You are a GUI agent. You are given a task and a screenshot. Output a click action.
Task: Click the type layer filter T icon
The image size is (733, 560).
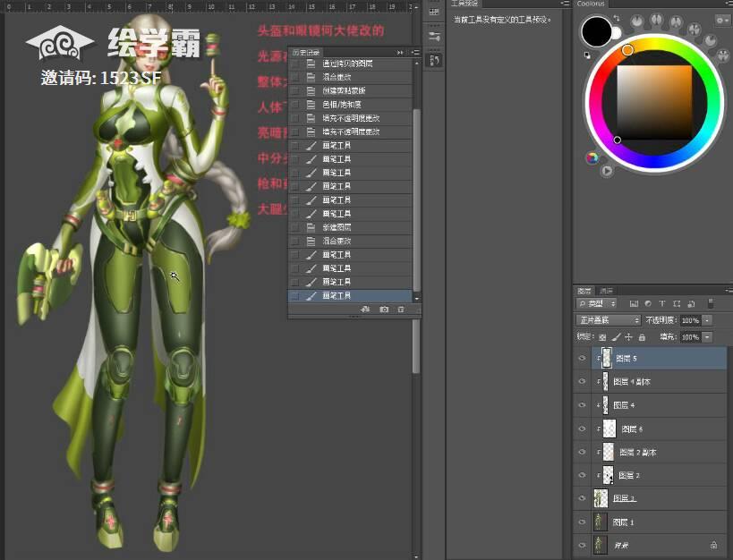[662, 304]
